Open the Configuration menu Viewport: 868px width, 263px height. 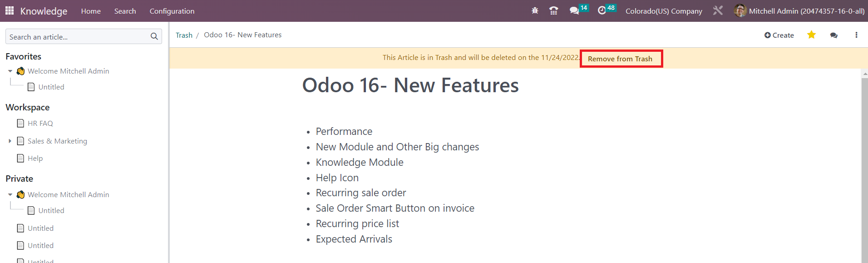click(172, 11)
